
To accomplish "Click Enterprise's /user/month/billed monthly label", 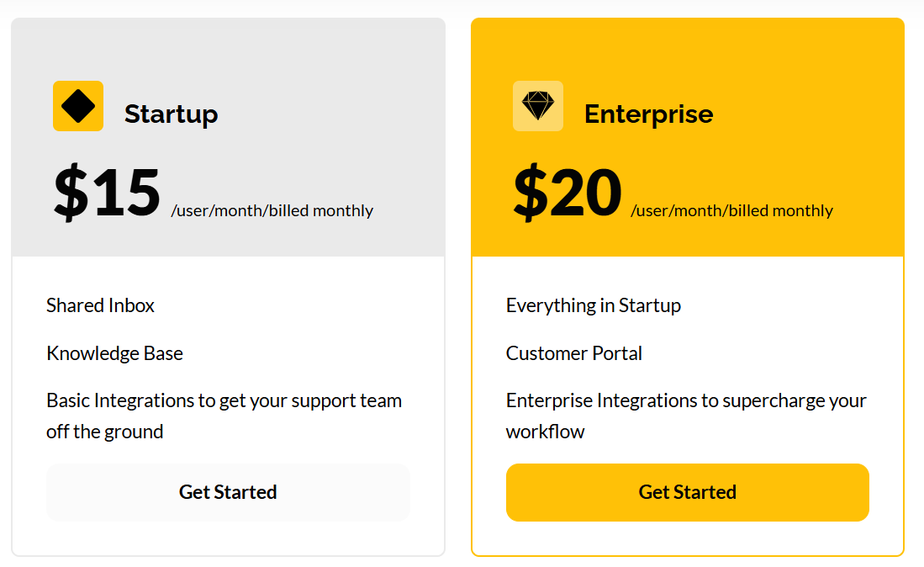I will click(732, 211).
